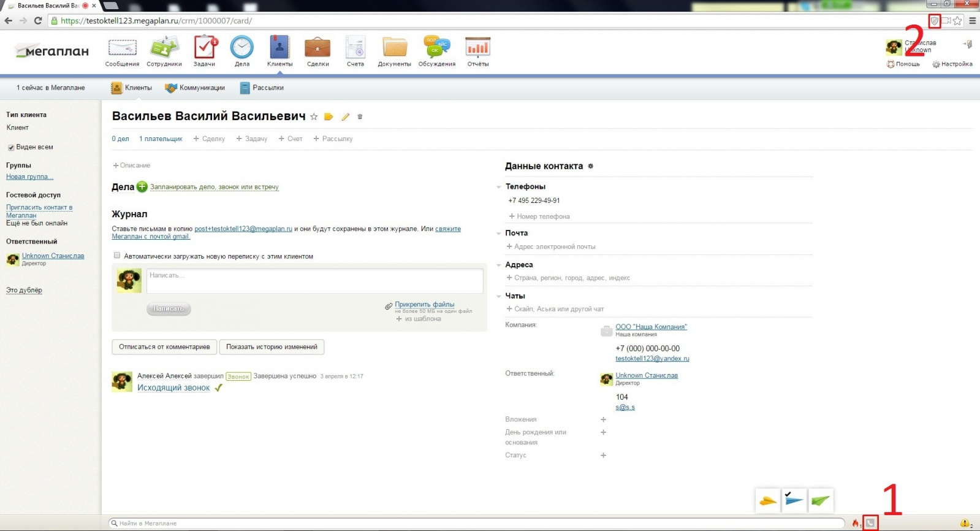
Task: Switch to the Коммуникации tab
Action: pos(195,88)
